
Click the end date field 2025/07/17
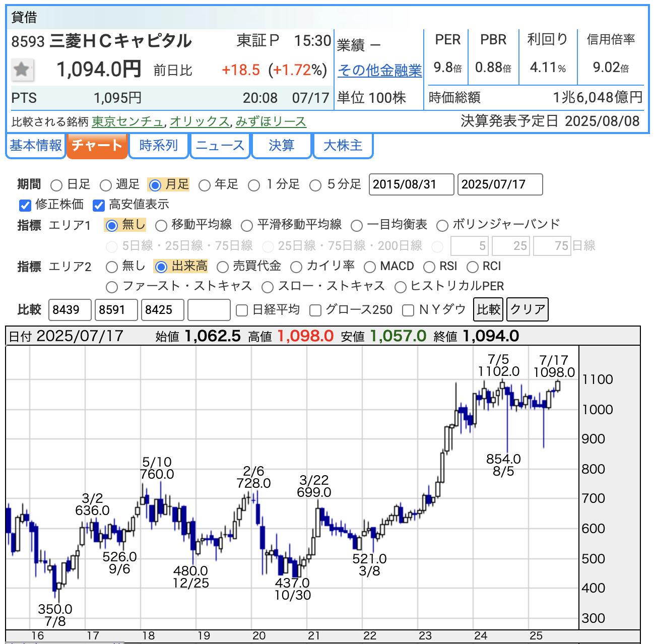tap(500, 184)
